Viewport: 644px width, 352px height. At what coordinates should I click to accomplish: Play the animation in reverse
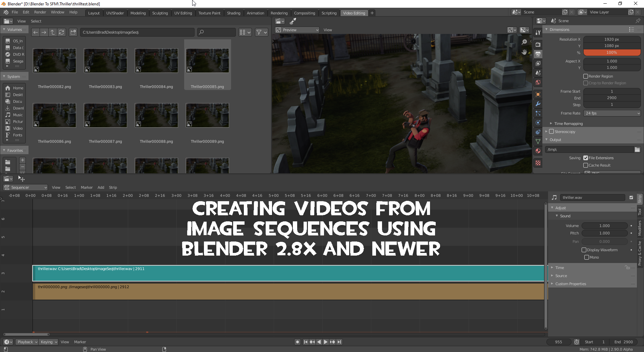(x=319, y=342)
